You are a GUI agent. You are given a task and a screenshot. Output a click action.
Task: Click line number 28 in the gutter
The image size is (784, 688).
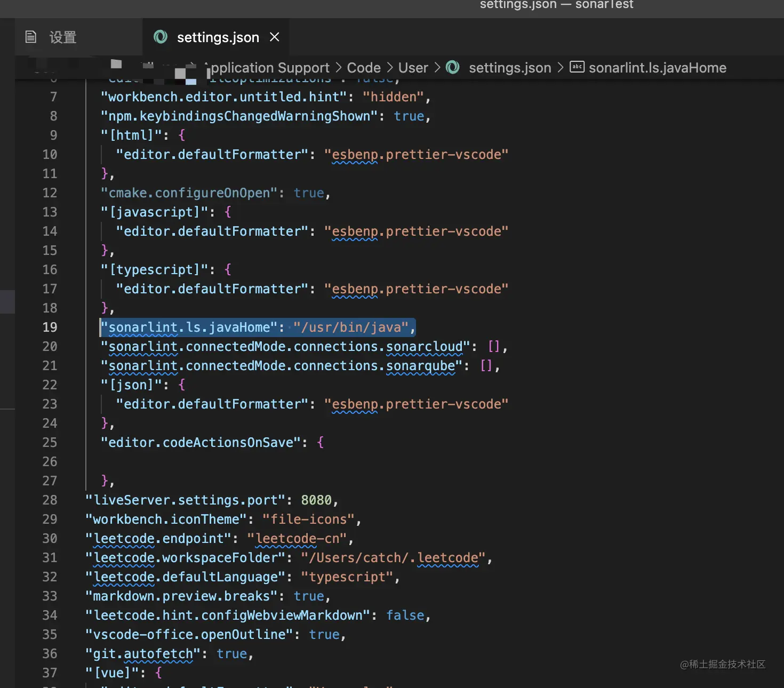50,500
